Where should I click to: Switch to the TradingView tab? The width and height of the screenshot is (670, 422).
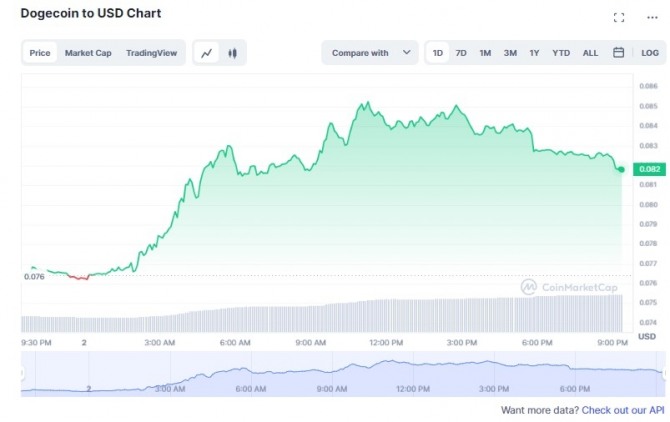pos(151,53)
